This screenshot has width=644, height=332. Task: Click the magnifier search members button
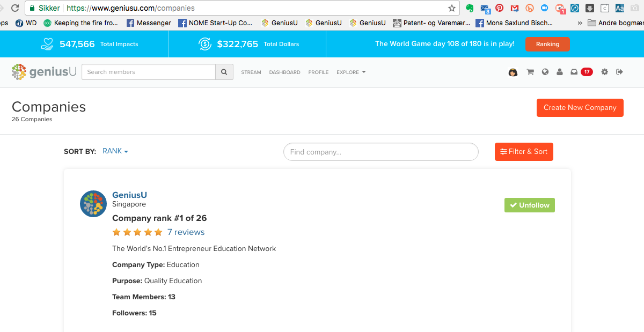(x=224, y=72)
